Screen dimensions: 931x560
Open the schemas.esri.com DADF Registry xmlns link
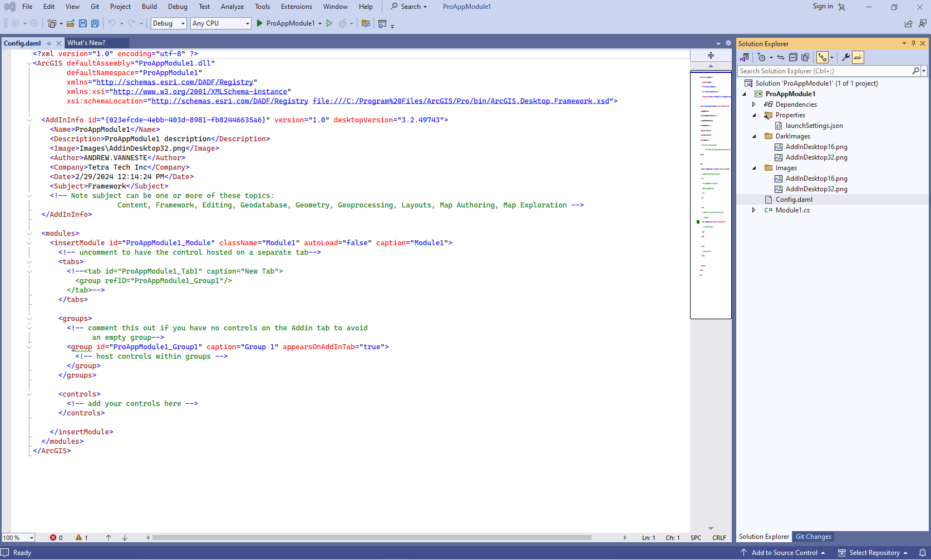(x=175, y=82)
